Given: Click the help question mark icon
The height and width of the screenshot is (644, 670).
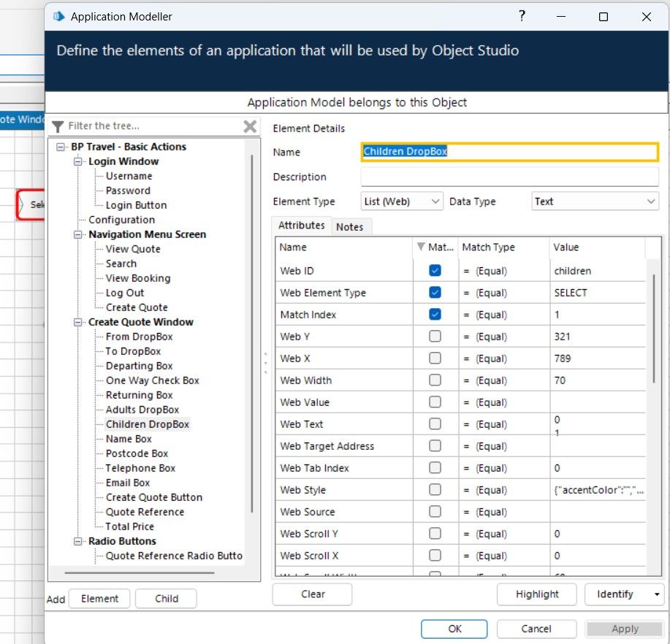Looking at the screenshot, I should point(522,16).
